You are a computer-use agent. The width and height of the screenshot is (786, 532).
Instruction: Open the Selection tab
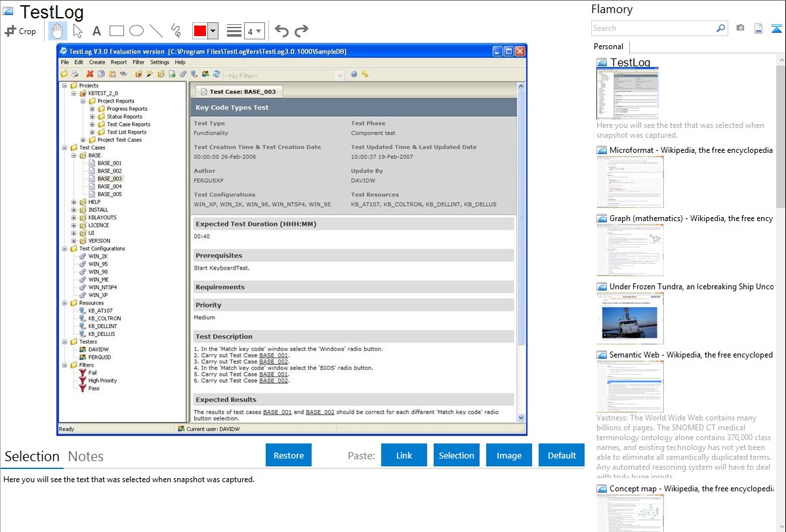pos(32,457)
